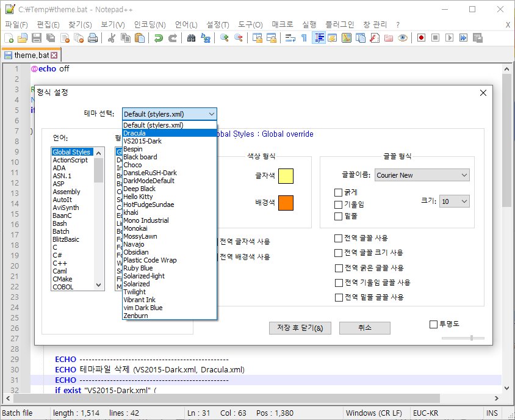Viewport: 515px width, 420px height.
Task: Toggle the Indent Guide toolbar icon
Action: pyautogui.click(x=319, y=38)
